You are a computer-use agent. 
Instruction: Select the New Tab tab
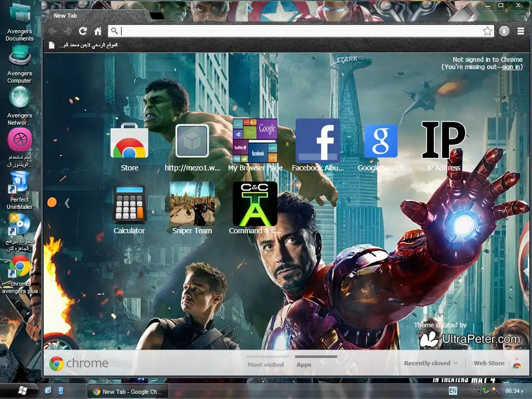[x=96, y=16]
